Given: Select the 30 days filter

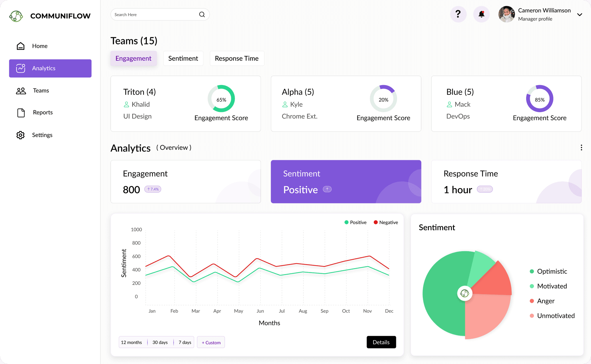Looking at the screenshot, I should (x=160, y=342).
